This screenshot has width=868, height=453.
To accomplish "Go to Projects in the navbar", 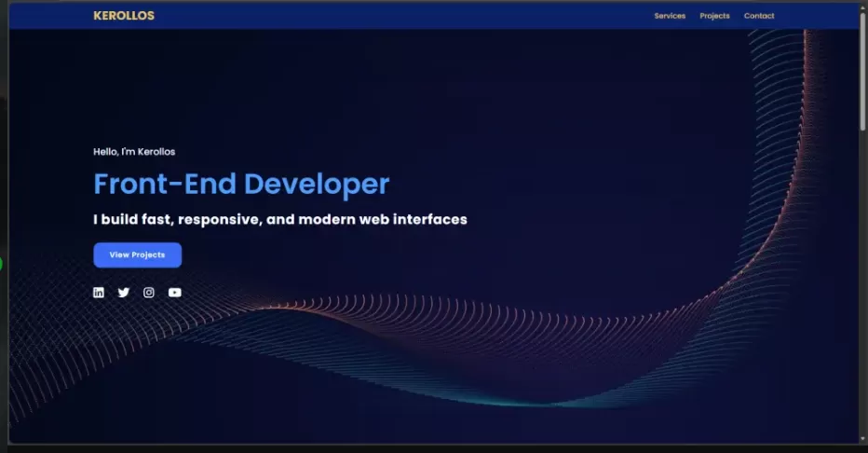I will pyautogui.click(x=714, y=16).
